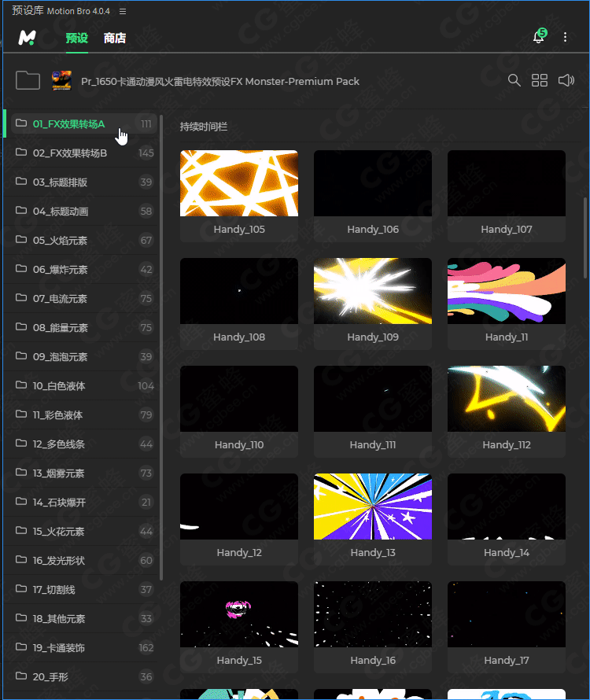This screenshot has width=590, height=700.
Task: Select the Handy_105 preset thumbnail
Action: coord(239,183)
